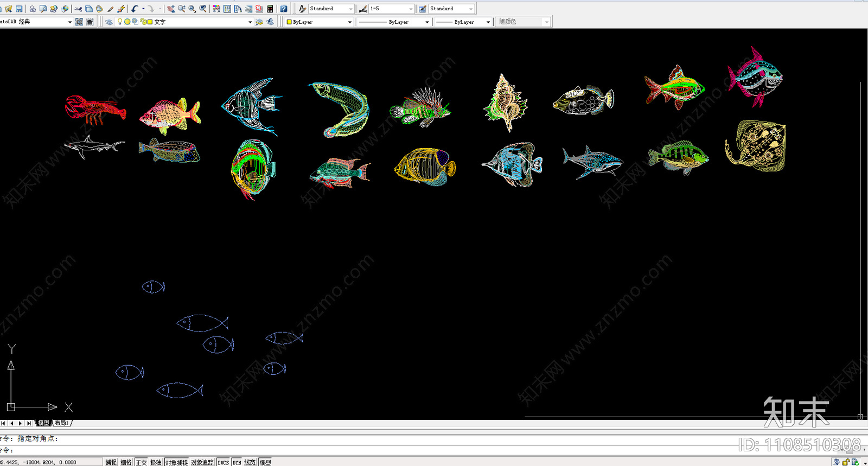
Task: Open the AutoCAD 经典 workspace dropdown
Action: tap(69, 22)
